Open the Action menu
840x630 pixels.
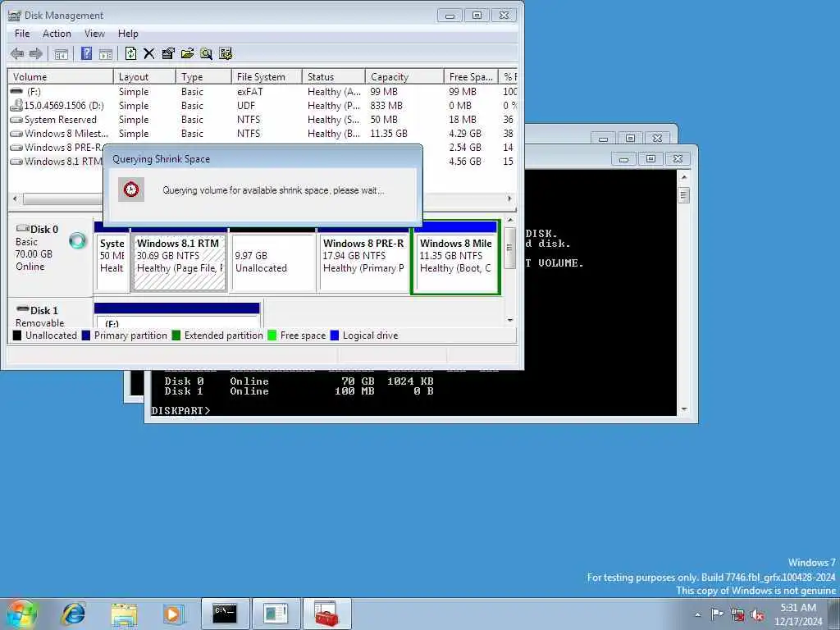pos(57,34)
